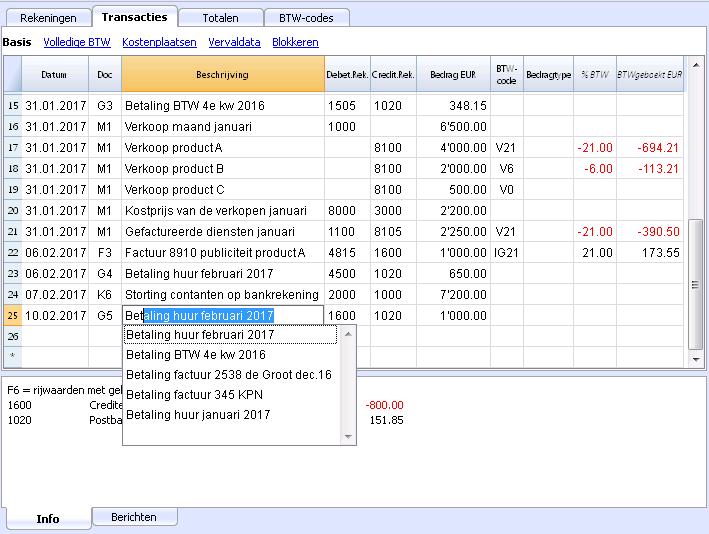Click cell 'Verkoop product A'

pos(223,147)
